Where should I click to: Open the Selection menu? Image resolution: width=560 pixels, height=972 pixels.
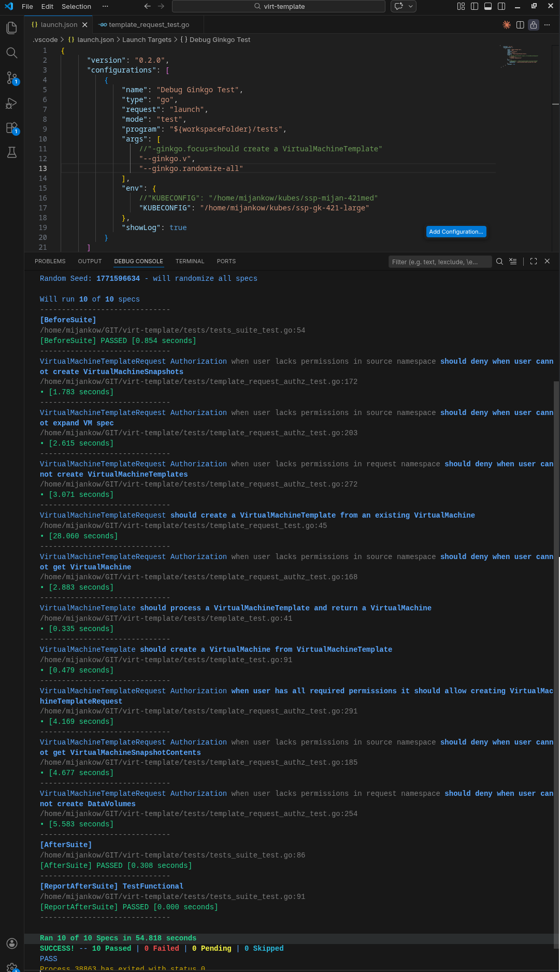pyautogui.click(x=76, y=6)
